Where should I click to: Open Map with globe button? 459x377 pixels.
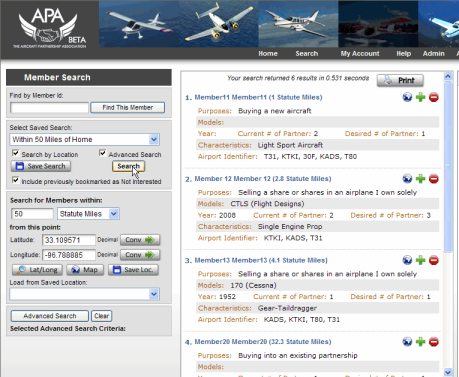(x=85, y=270)
